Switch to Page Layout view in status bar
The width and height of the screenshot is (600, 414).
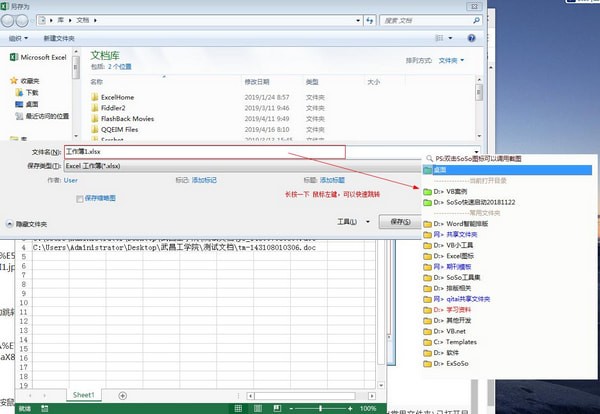tap(258, 408)
